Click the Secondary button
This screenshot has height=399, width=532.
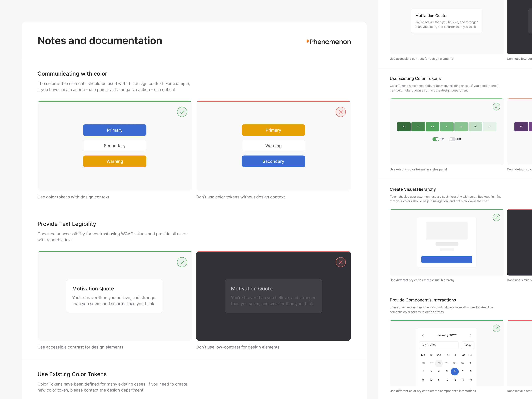click(115, 145)
